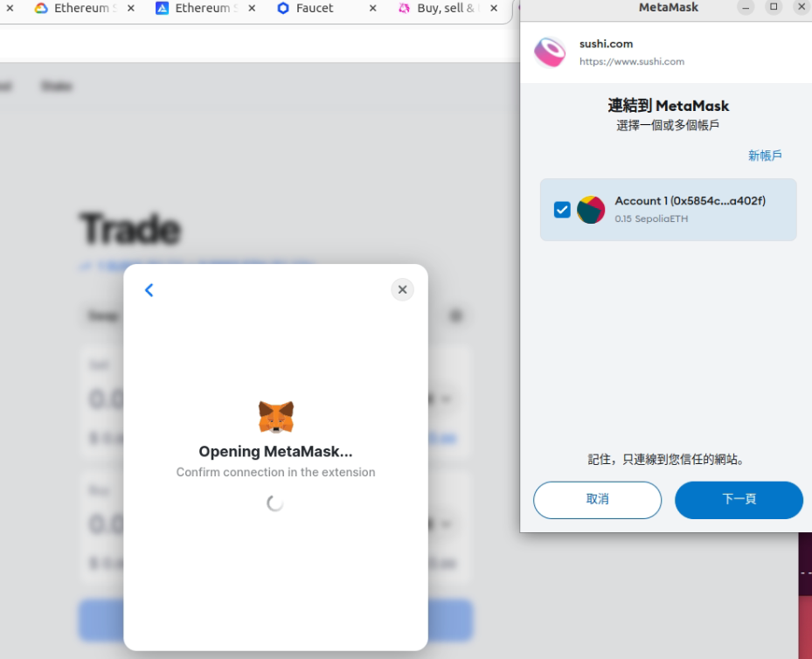Click the 下一頁 next button
This screenshot has height=659, width=812.
739,500
